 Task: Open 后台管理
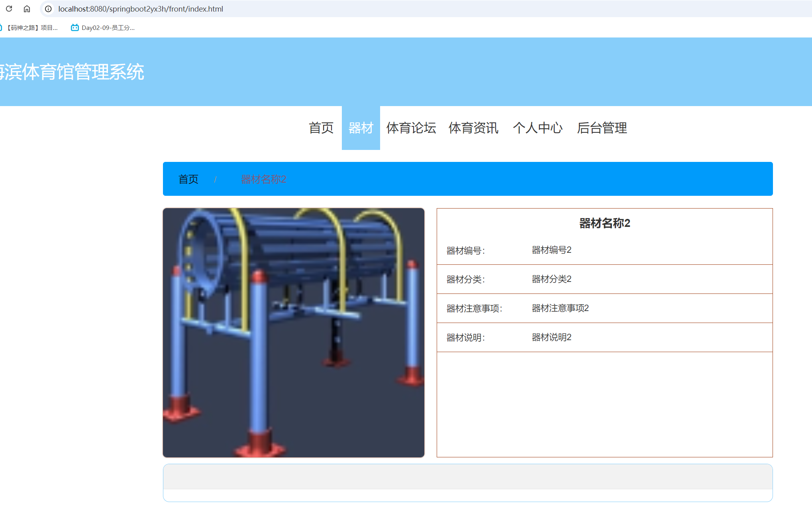click(602, 128)
